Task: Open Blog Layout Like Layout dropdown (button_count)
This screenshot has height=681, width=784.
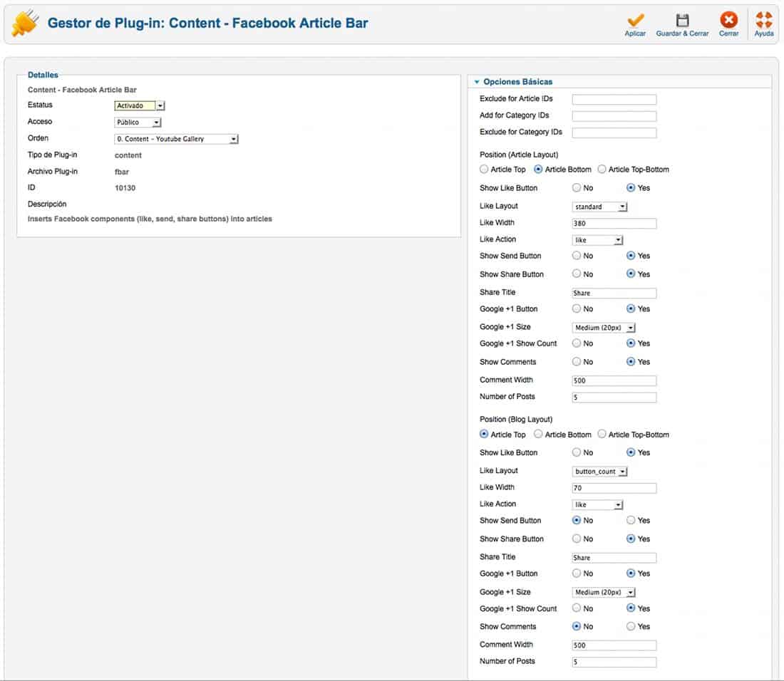Action: [599, 472]
